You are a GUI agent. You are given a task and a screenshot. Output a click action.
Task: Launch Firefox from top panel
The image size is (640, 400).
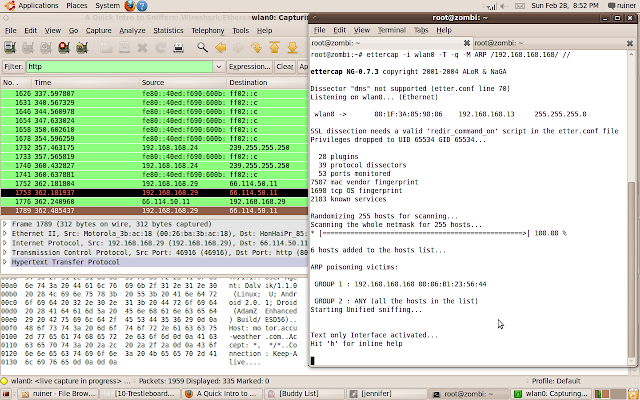click(x=129, y=6)
